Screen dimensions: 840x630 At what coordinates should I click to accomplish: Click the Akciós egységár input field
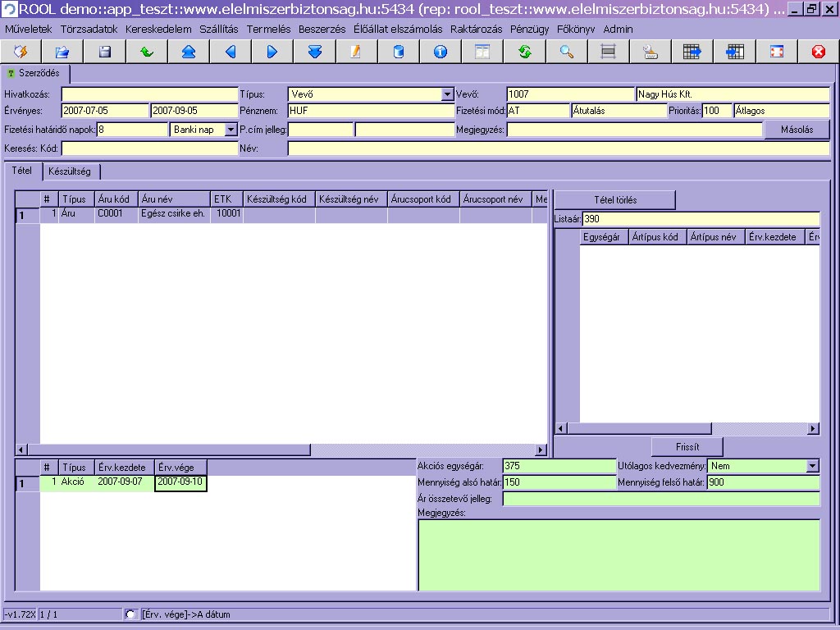[558, 466]
